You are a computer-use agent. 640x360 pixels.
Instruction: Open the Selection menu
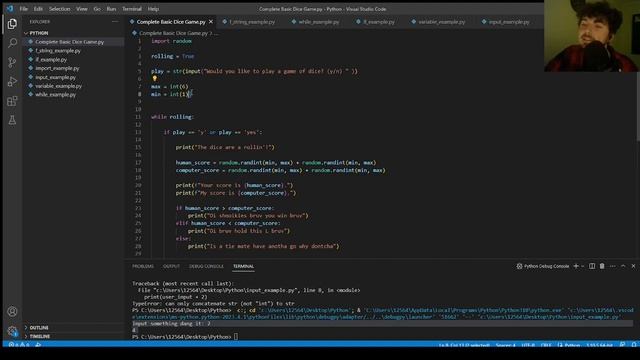pos(59,9)
